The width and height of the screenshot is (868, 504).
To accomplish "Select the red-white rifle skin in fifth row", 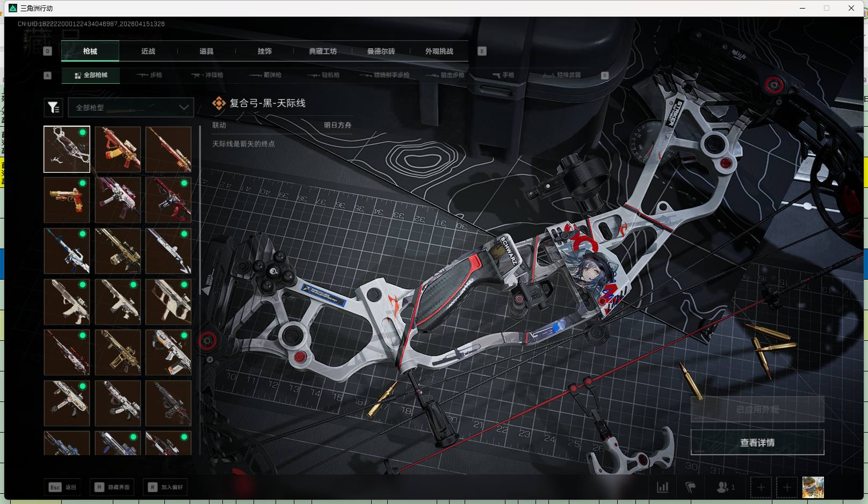I will coord(67,352).
